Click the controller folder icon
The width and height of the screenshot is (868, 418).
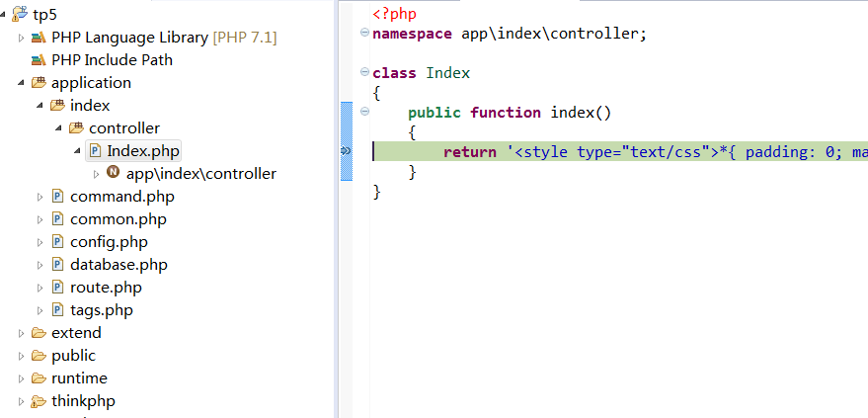tap(76, 128)
